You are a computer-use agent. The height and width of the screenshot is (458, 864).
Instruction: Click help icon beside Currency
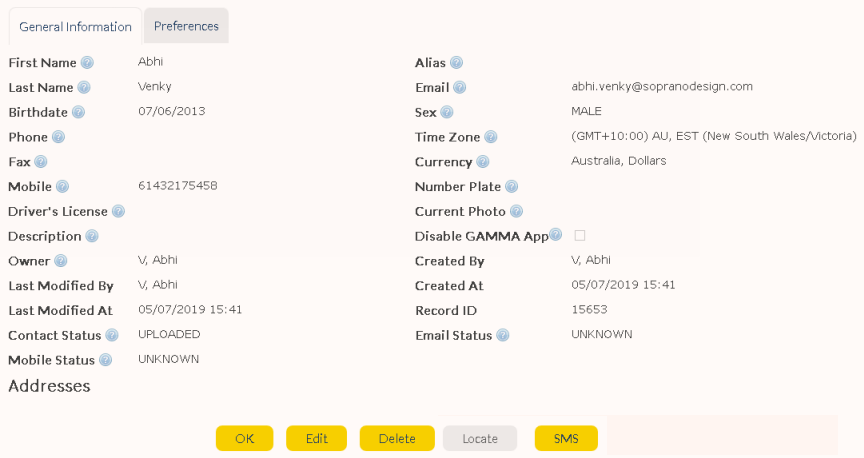(x=483, y=162)
